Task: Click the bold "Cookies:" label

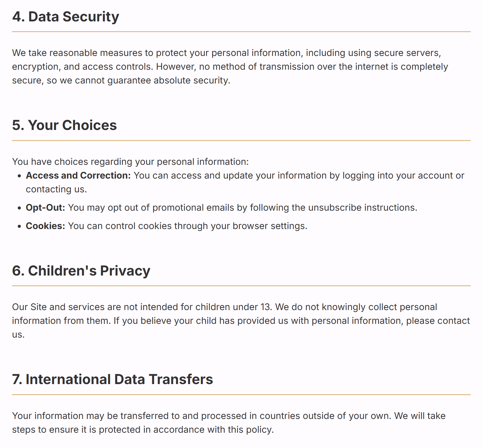Action: click(45, 226)
